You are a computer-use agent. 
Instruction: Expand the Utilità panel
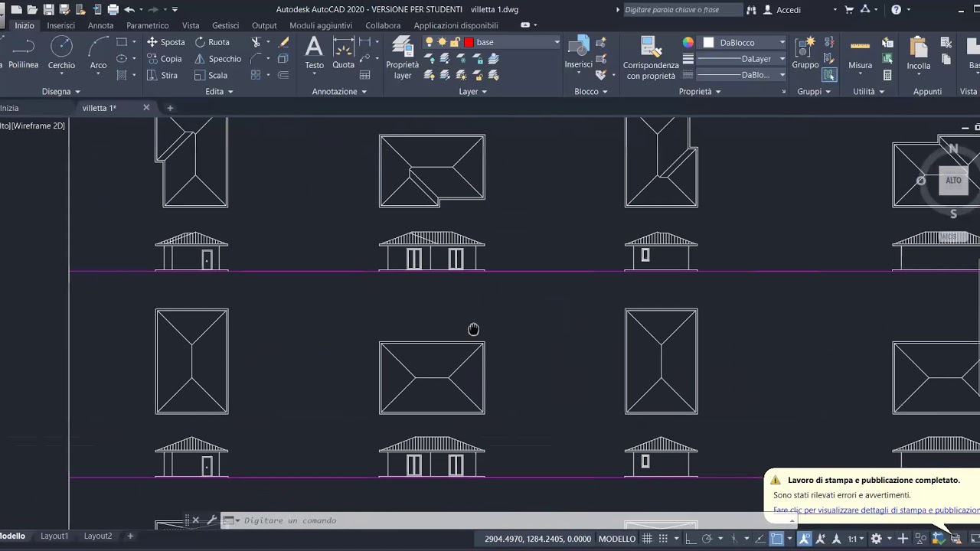(x=868, y=92)
